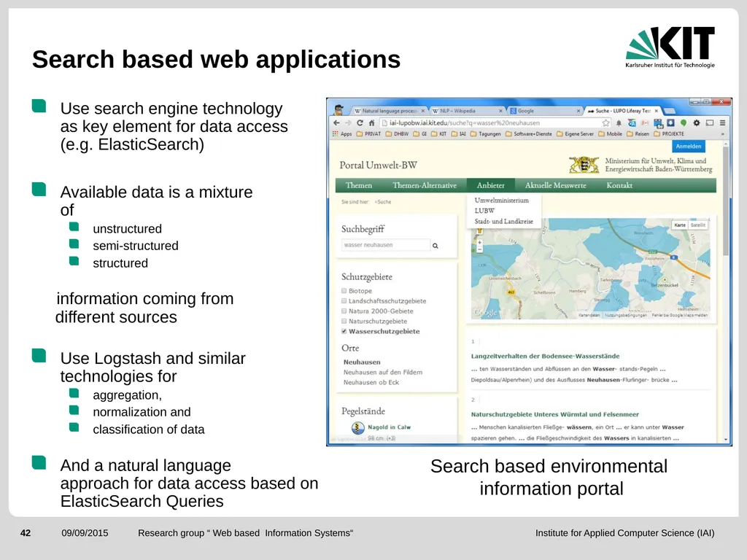Click the KIT logo on the slide
This screenshot has height=560, width=747.
[x=670, y=47]
